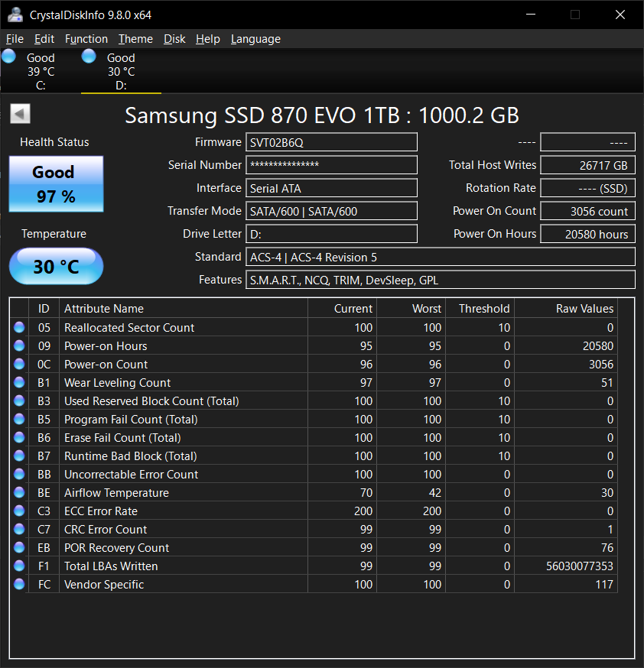Screen dimensions: 644x668
Task: Open the File menu
Action: click(x=15, y=39)
